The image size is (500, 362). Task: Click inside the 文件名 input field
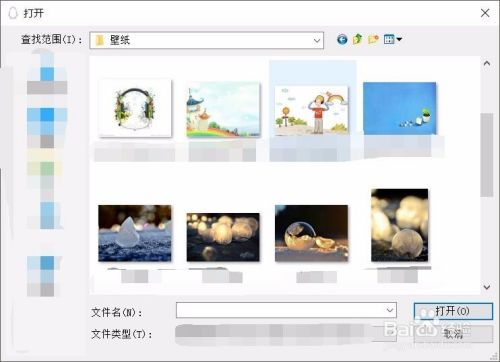pyautogui.click(x=286, y=310)
